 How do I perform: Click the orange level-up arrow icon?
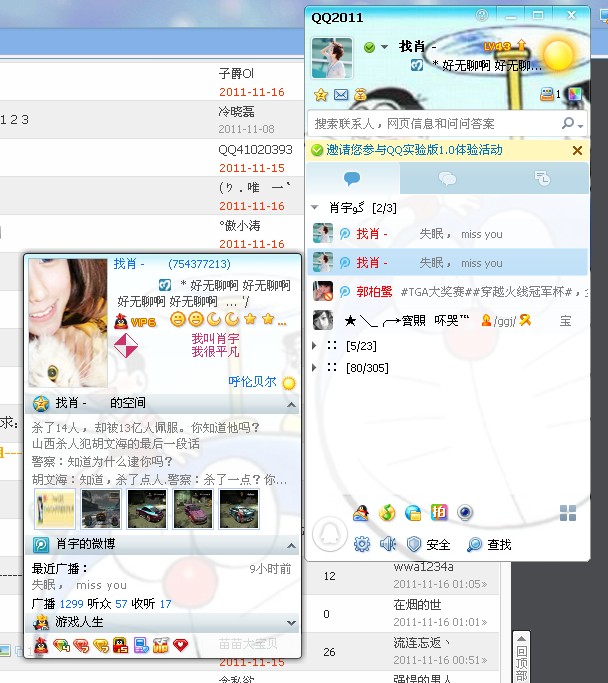pyautogui.click(x=521, y=45)
